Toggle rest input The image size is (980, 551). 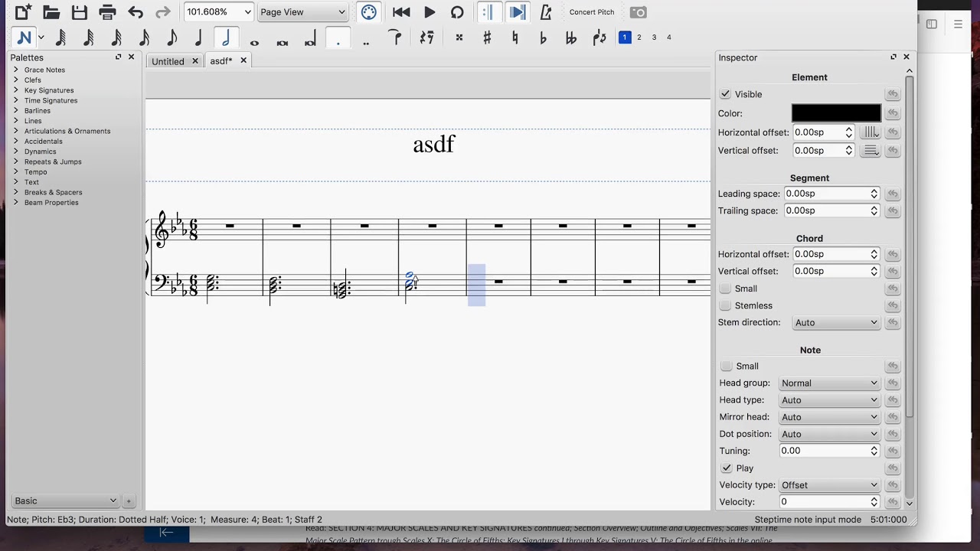[426, 37]
